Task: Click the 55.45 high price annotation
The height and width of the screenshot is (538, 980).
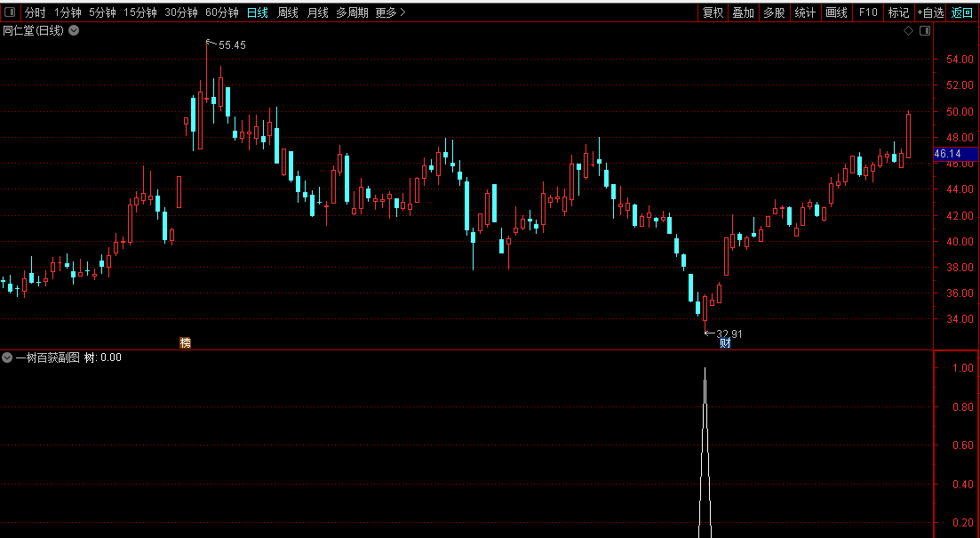Action: coord(232,45)
